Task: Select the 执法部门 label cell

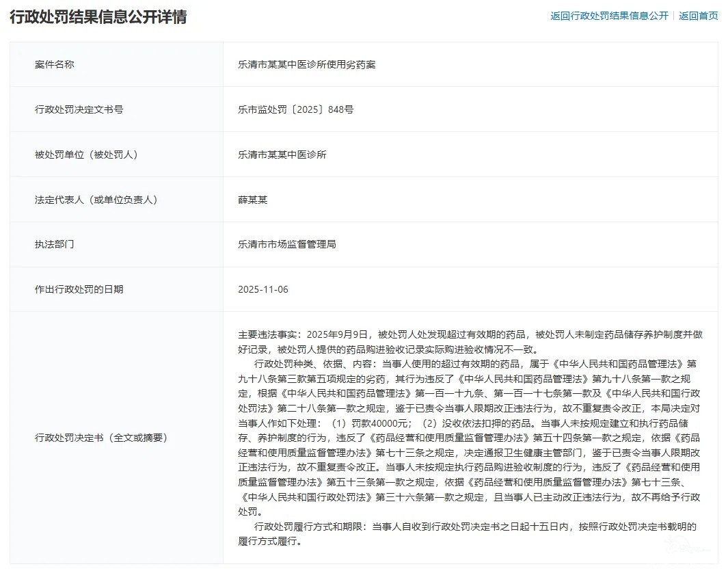Action: 55,244
